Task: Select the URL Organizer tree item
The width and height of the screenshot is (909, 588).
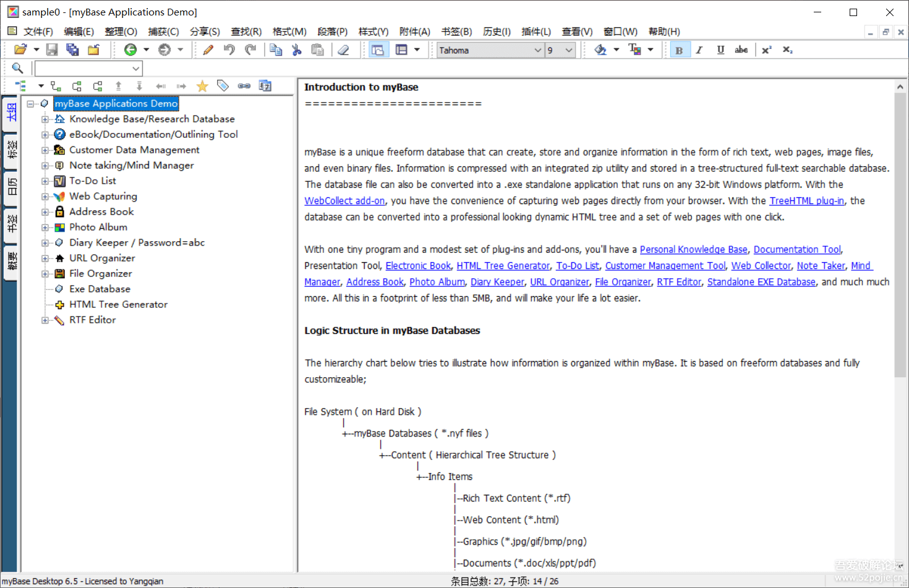Action: pos(102,258)
